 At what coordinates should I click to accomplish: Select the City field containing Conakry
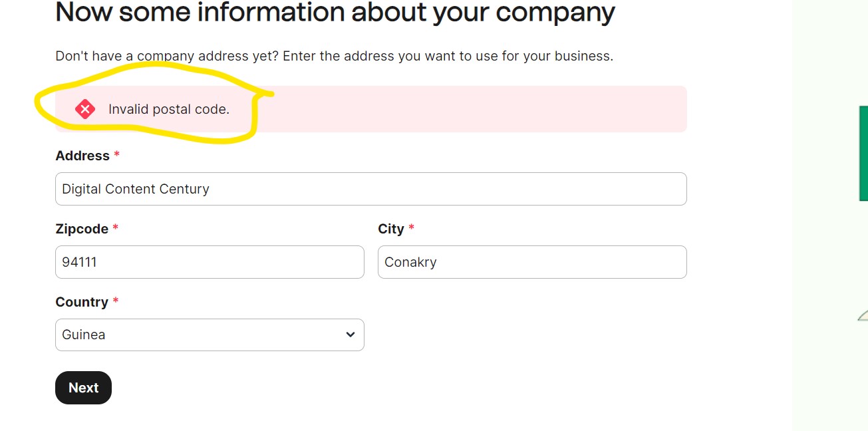[x=532, y=262]
